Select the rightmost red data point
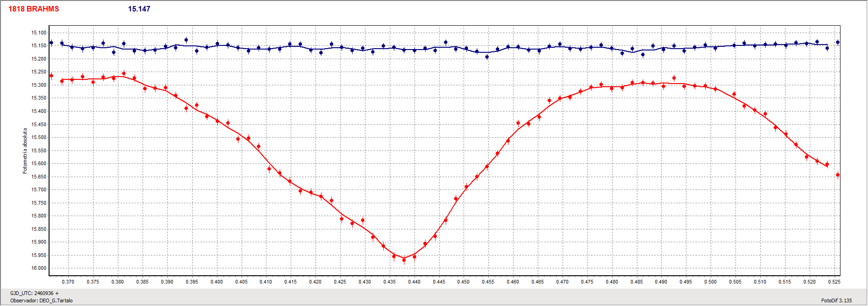868x306 pixels. tap(838, 175)
